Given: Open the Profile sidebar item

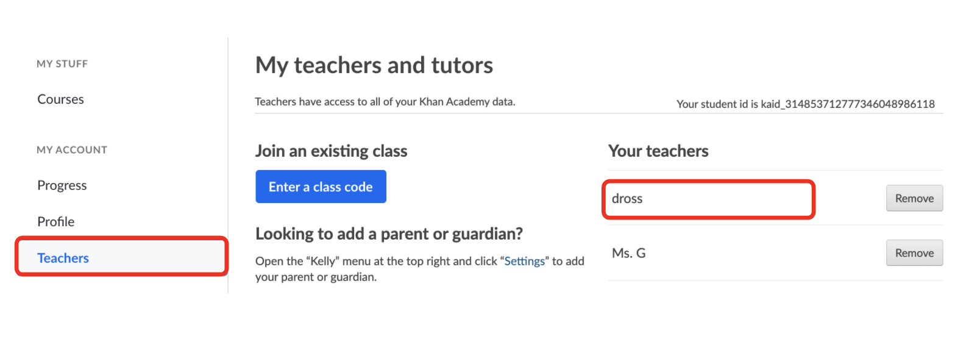Looking at the screenshot, I should click(x=55, y=222).
